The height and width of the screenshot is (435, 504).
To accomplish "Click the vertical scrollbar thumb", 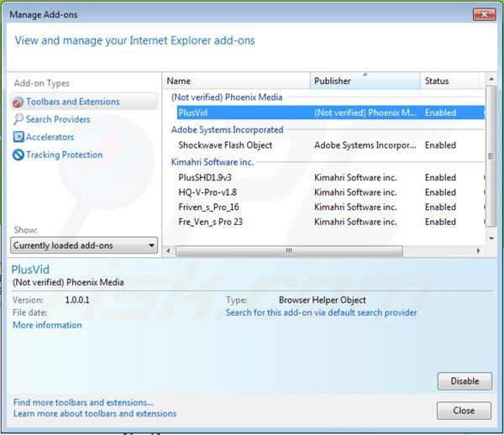I will coord(491,156).
